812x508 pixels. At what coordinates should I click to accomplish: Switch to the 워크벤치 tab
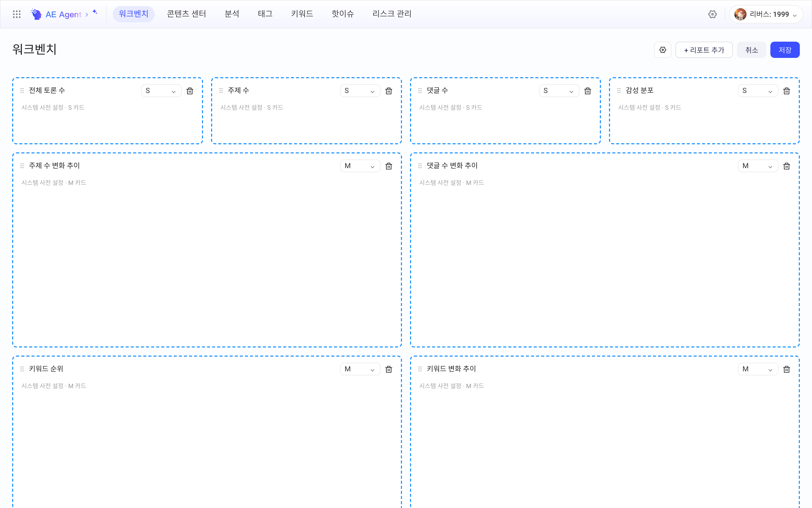pyautogui.click(x=133, y=14)
